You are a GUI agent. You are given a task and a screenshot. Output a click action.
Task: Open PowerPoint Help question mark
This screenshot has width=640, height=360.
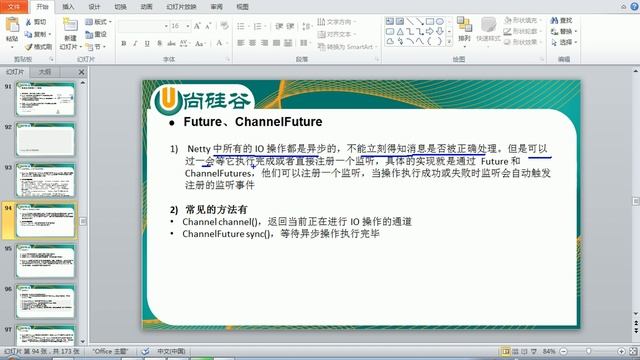point(635,6)
